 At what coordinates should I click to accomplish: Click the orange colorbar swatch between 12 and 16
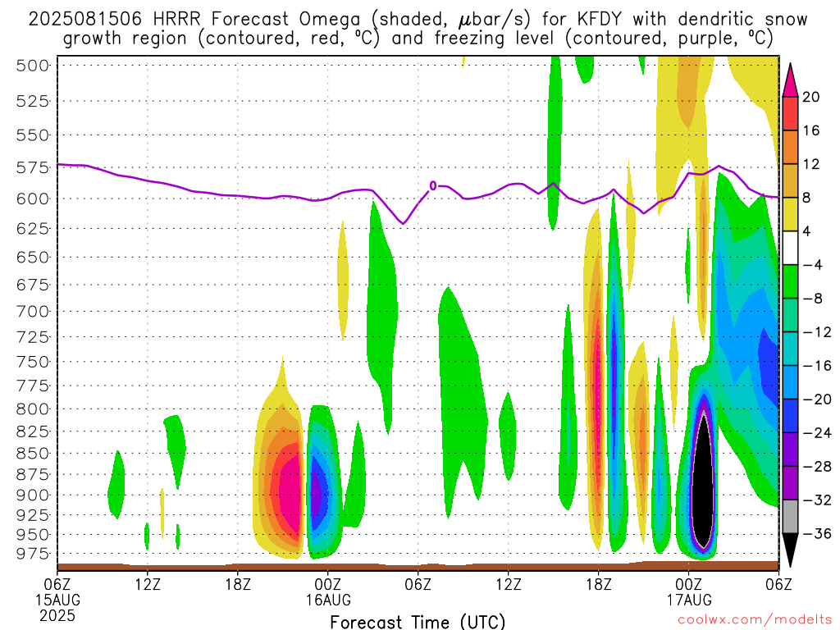790,148
